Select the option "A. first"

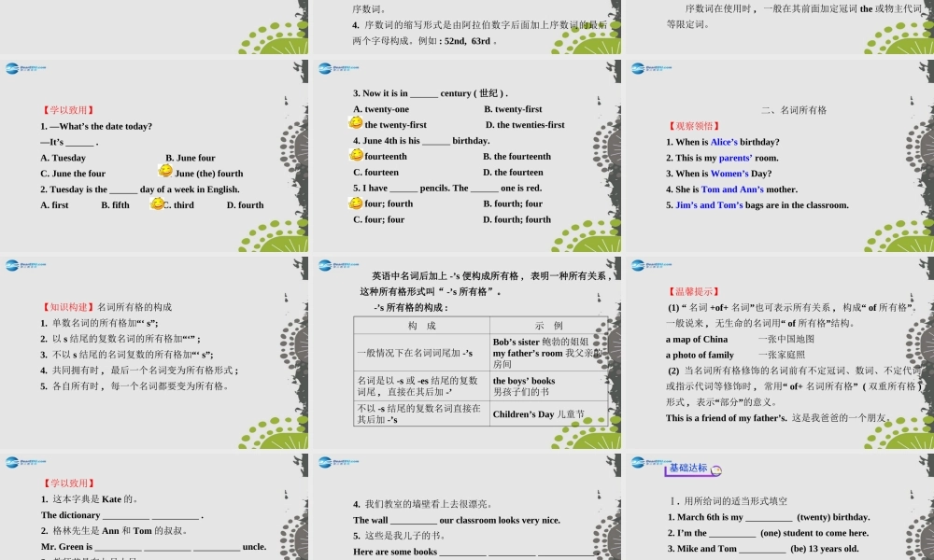pos(54,205)
